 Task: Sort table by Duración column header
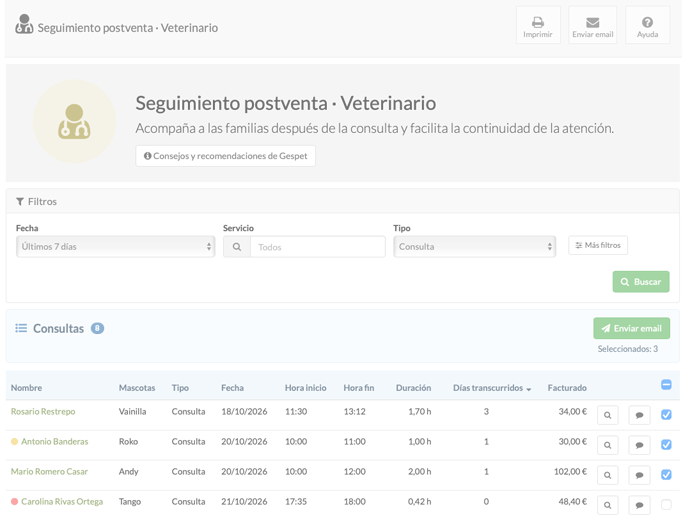(x=413, y=388)
